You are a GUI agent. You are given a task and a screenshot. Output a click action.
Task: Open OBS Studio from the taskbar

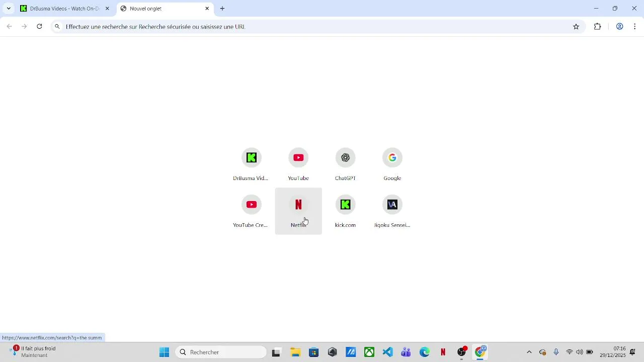click(461, 352)
